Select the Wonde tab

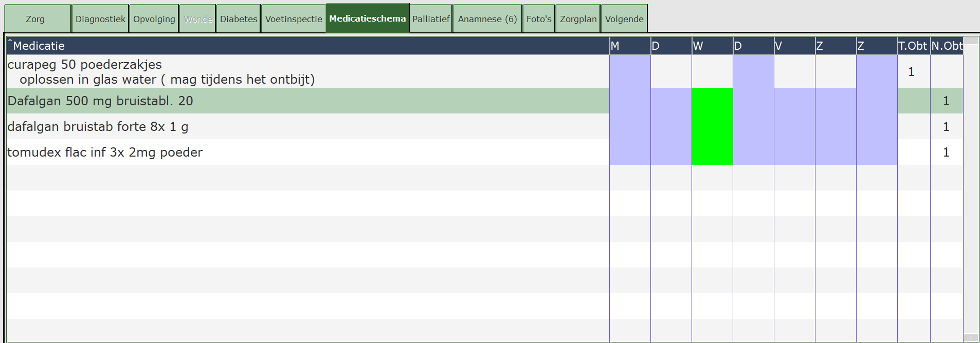[x=198, y=19]
